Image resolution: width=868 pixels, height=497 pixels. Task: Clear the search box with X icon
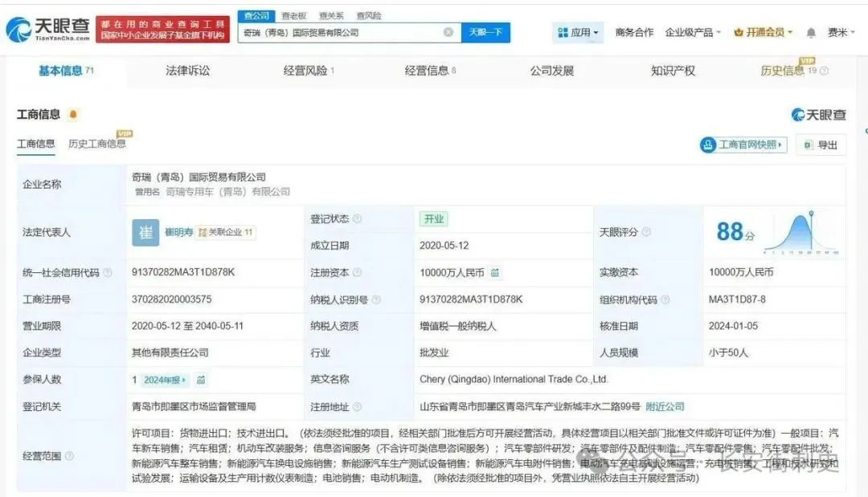click(448, 32)
